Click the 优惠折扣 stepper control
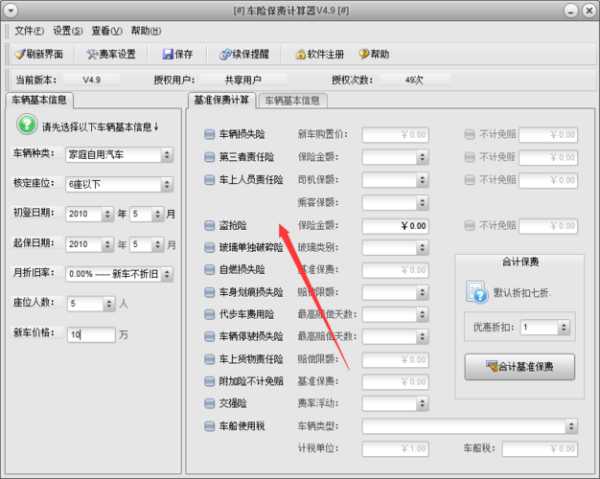The image size is (600, 479). pyautogui.click(x=551, y=327)
